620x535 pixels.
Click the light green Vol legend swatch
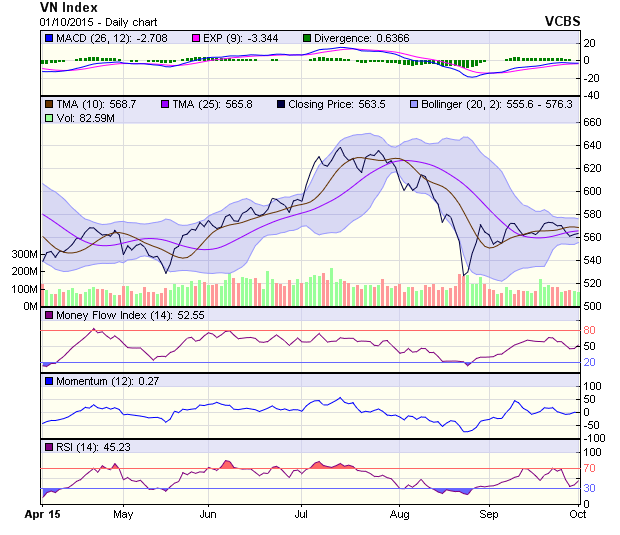point(48,118)
